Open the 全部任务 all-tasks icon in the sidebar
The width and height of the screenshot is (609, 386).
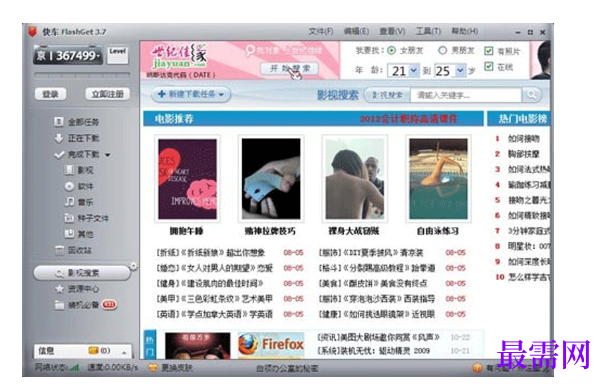[59, 122]
